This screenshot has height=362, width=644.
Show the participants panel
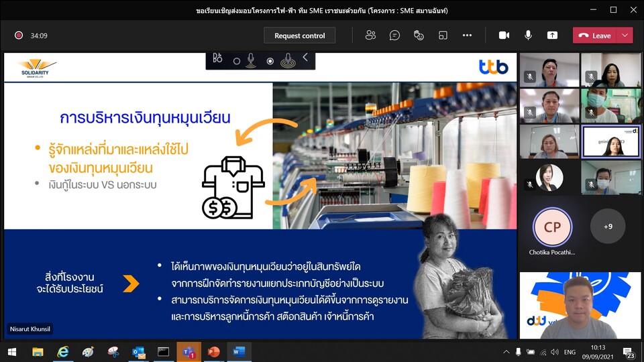[x=370, y=36]
